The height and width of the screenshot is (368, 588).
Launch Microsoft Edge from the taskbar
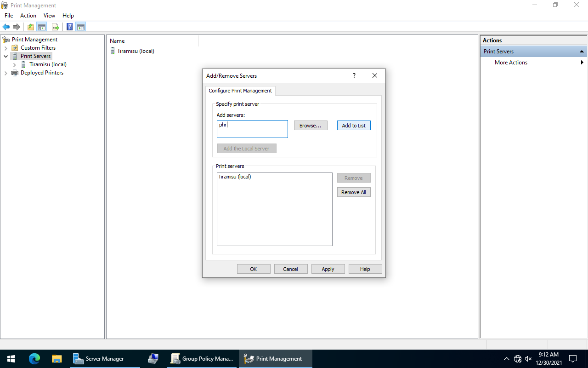tap(34, 359)
